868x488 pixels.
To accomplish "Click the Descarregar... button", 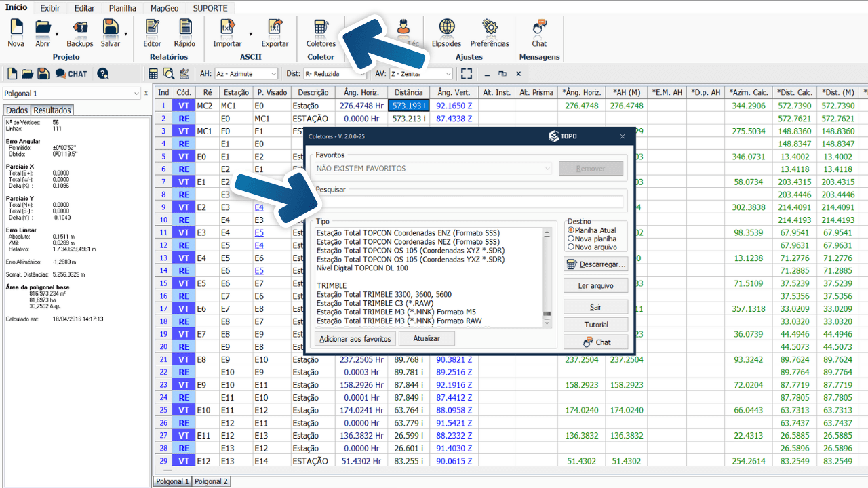I will (x=595, y=264).
